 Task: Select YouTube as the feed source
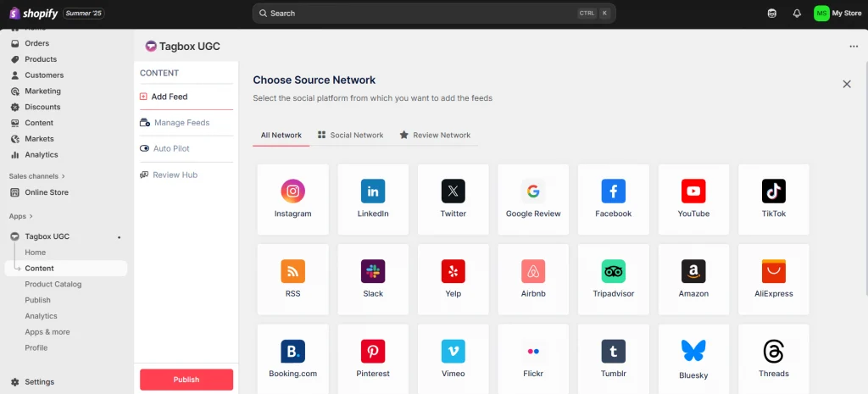pos(693,198)
